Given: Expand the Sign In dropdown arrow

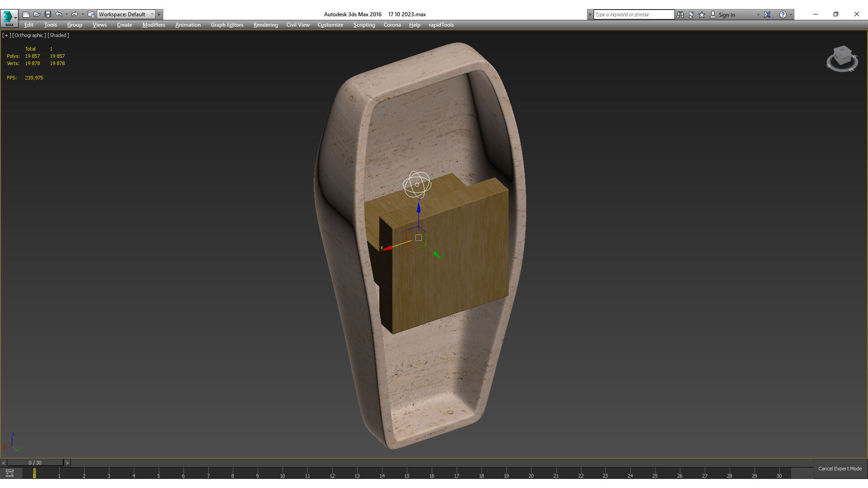Looking at the screenshot, I should 758,15.
